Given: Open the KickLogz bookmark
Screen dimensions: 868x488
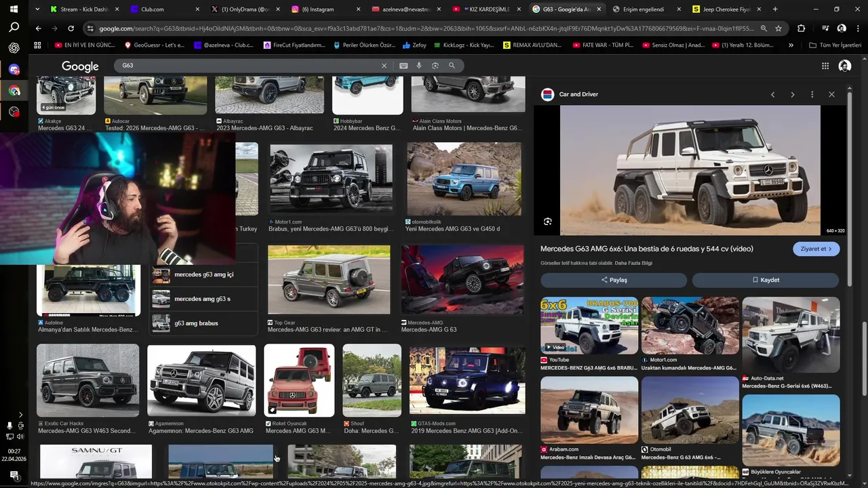Looking at the screenshot, I should pyautogui.click(x=463, y=45).
